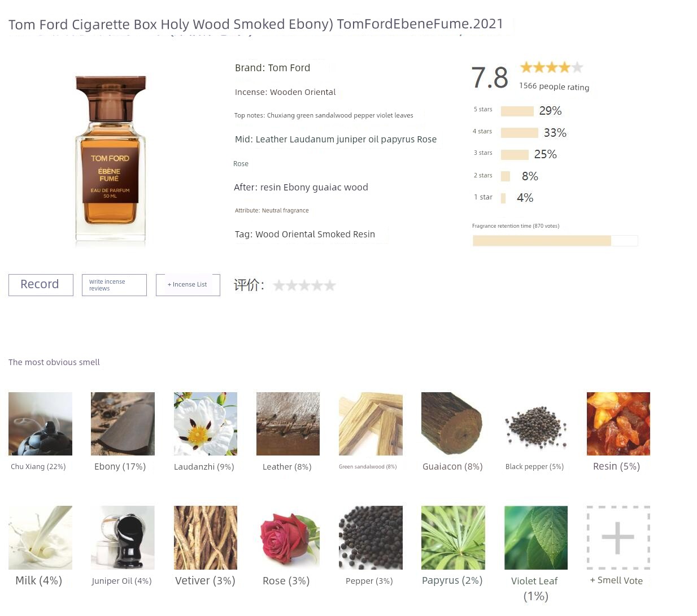Click the Papyrus note image

453,537
